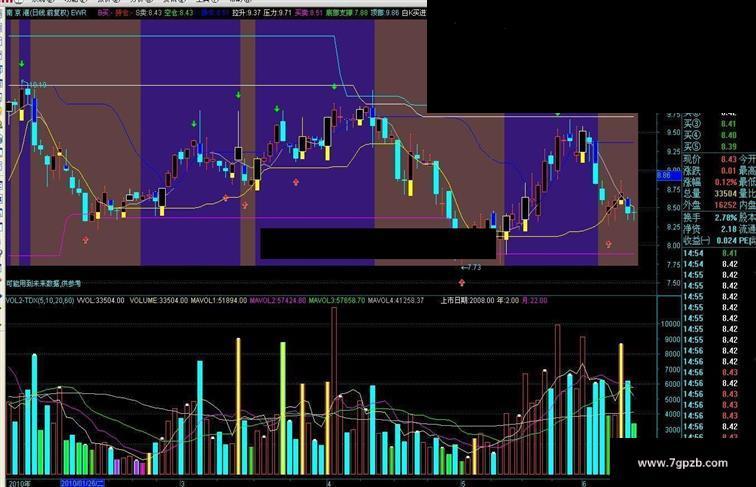The width and height of the screenshot is (756, 487).
Task: Click the 总量 33504 quote row
Action: coord(710,193)
